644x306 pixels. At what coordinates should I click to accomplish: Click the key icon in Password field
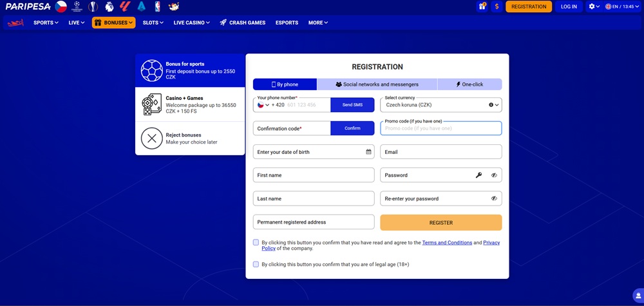coord(478,175)
